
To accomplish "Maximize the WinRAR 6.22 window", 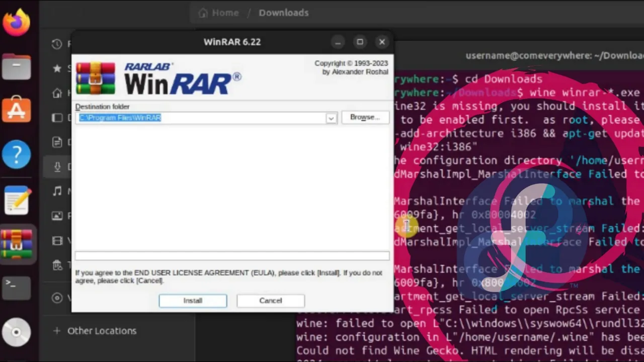I will [360, 42].
